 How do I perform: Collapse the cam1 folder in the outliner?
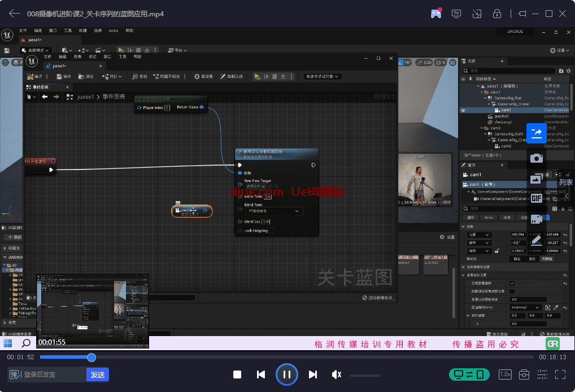pyautogui.click(x=482, y=92)
